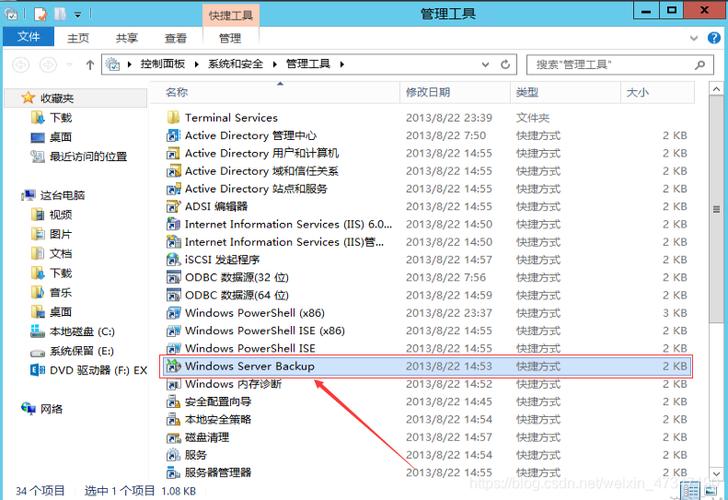Sort by the 类型 column header
728x500 pixels.
point(565,92)
